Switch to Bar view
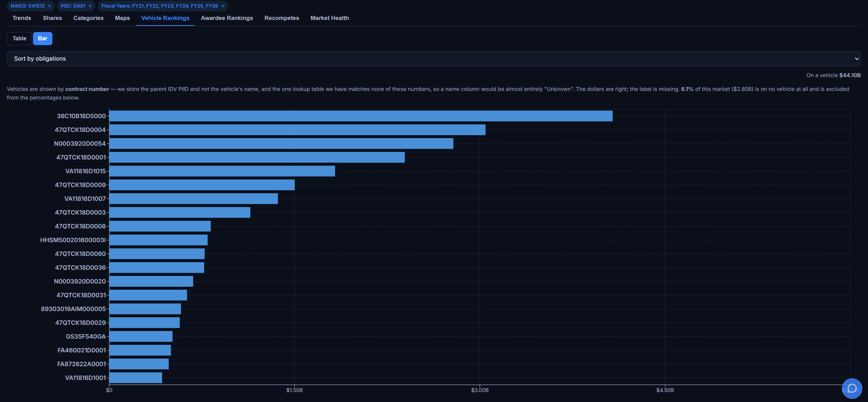This screenshot has height=402, width=868. [43, 38]
